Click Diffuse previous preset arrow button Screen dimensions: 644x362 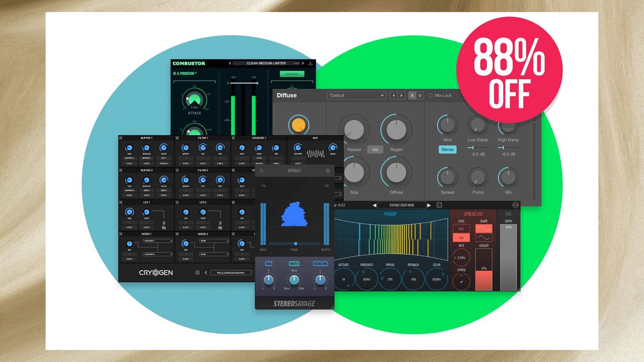pyautogui.click(x=393, y=96)
